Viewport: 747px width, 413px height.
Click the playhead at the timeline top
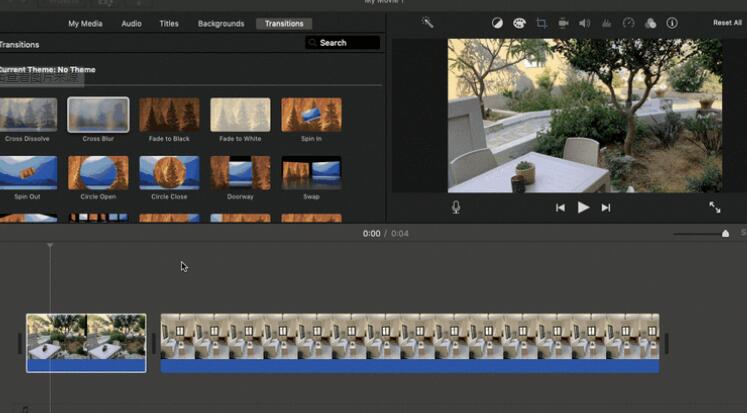[50, 246]
